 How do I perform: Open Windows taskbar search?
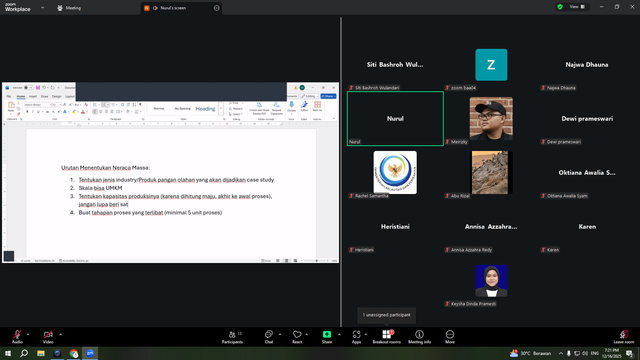(24, 353)
